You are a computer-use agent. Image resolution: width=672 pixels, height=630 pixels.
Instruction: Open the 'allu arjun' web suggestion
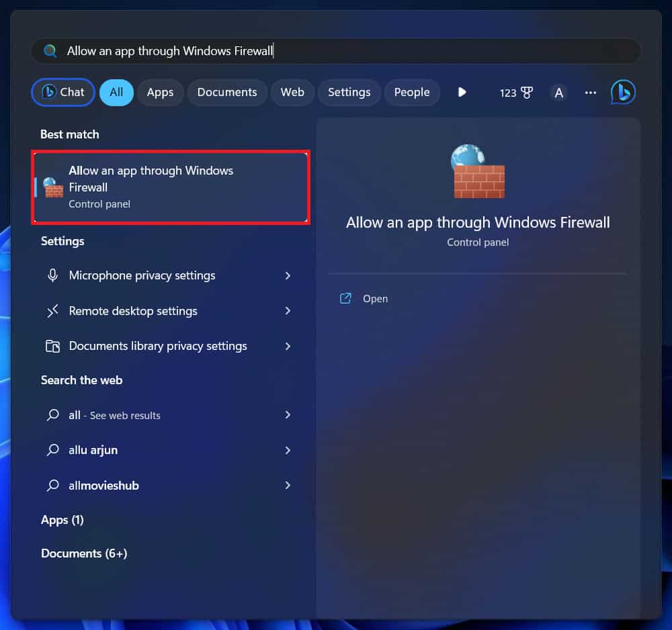pos(171,450)
